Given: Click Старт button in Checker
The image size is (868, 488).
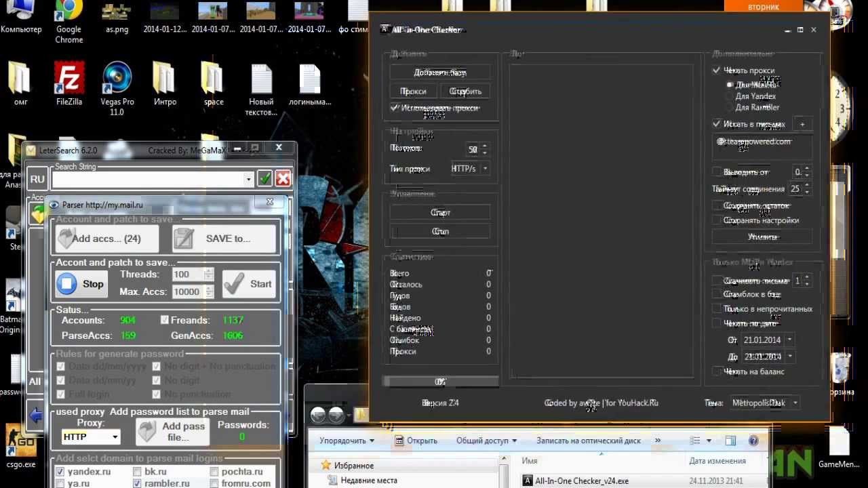Looking at the screenshot, I should [440, 213].
